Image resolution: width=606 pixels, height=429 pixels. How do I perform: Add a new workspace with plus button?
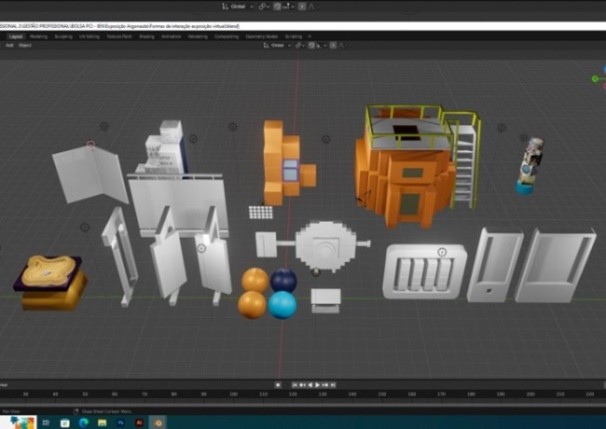(309, 36)
